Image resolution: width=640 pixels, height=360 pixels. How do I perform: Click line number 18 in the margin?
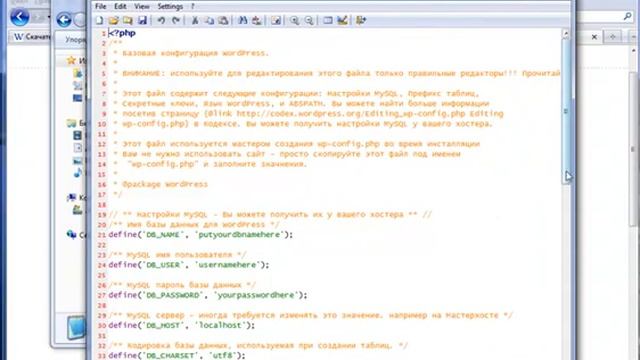coord(102,205)
